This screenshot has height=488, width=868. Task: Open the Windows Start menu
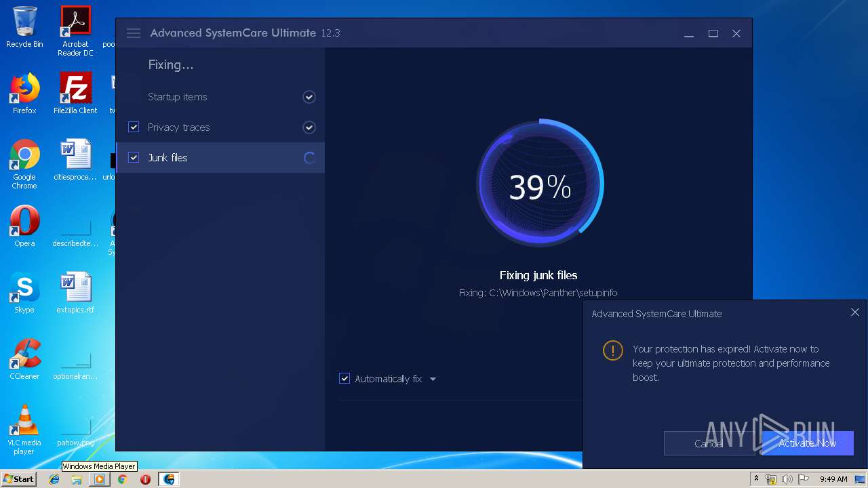[18, 479]
